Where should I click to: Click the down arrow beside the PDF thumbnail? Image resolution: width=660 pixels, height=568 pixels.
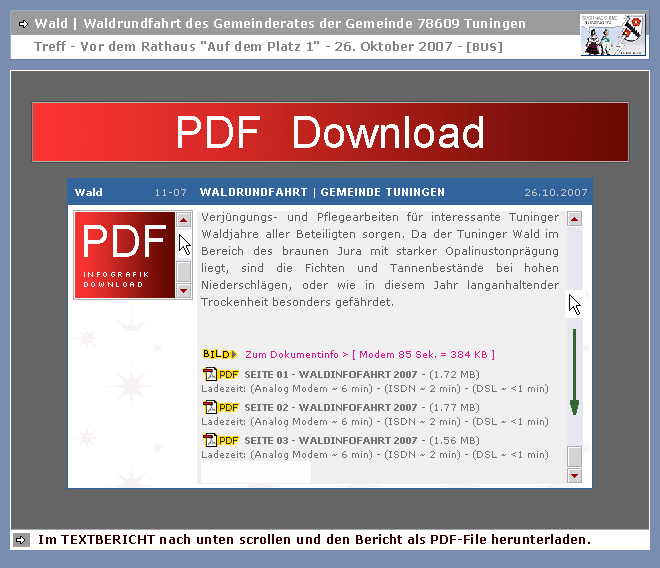tap(184, 290)
